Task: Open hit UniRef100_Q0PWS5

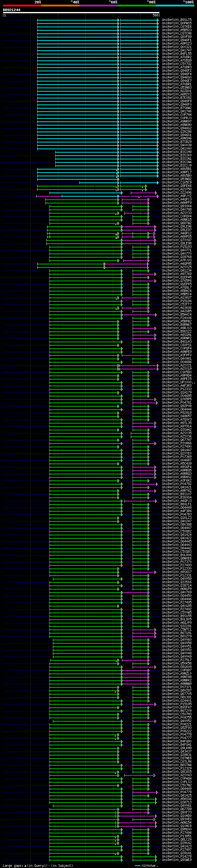Action: tap(177, 23)
